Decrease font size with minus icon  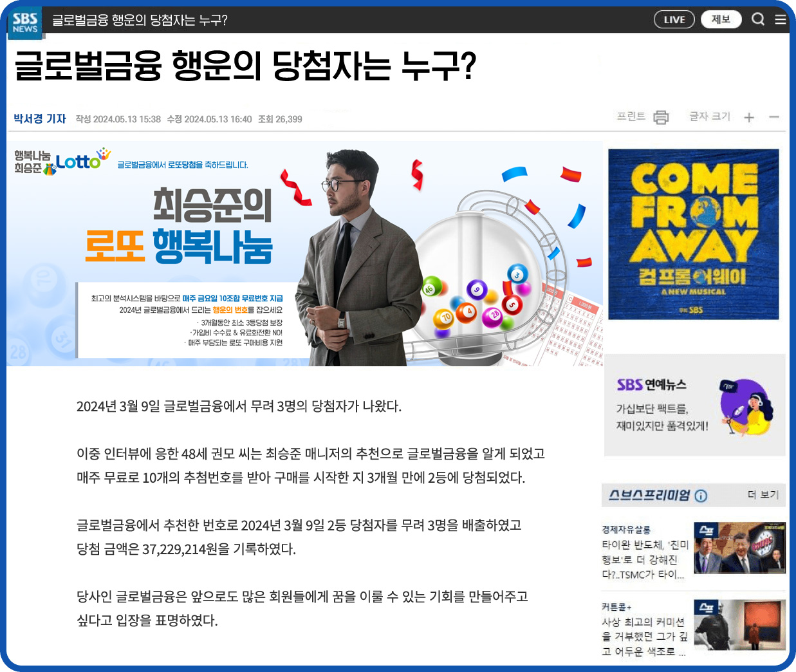click(774, 117)
